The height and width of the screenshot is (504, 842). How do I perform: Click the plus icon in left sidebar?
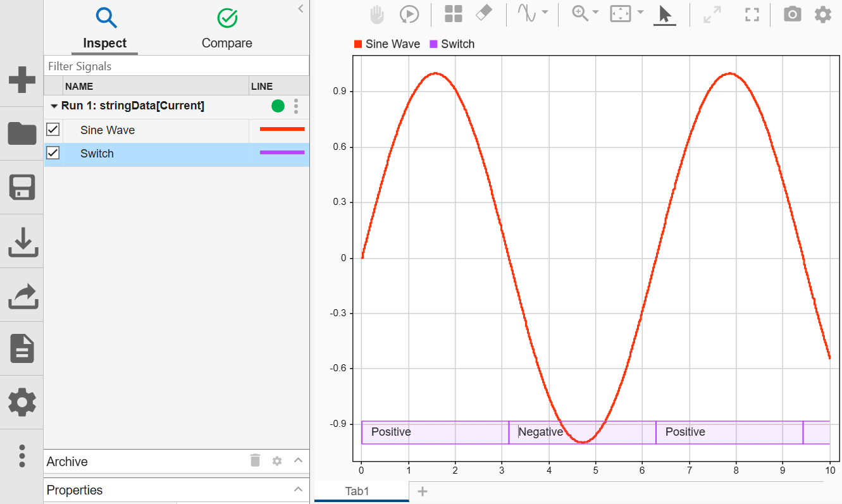[x=22, y=80]
